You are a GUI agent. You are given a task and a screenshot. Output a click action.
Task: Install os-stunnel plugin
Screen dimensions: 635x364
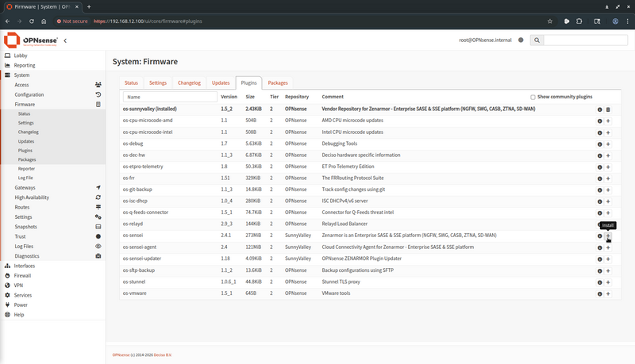point(608,282)
